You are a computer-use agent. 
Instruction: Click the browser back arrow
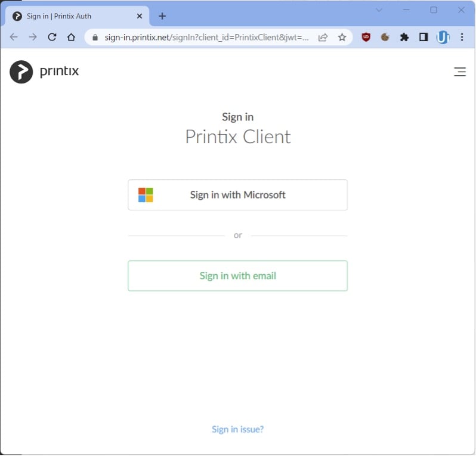[14, 38]
